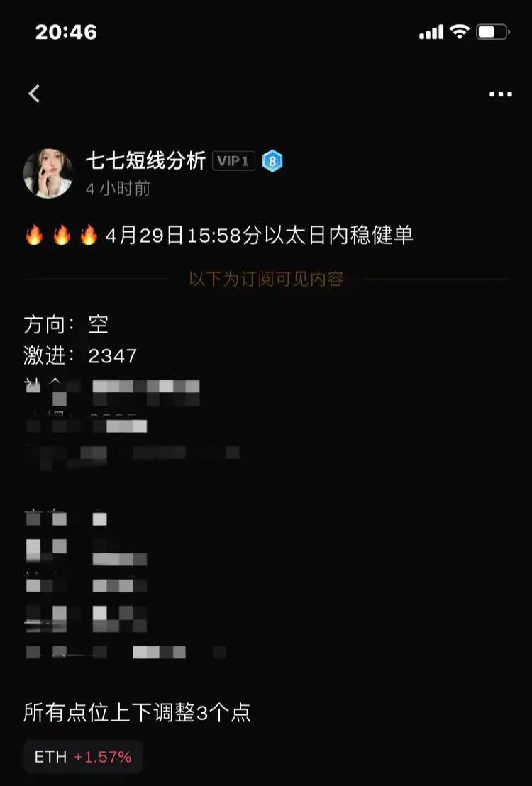Tap the blue level 8 hexagon badge
The height and width of the screenshot is (786, 532).
(x=272, y=161)
